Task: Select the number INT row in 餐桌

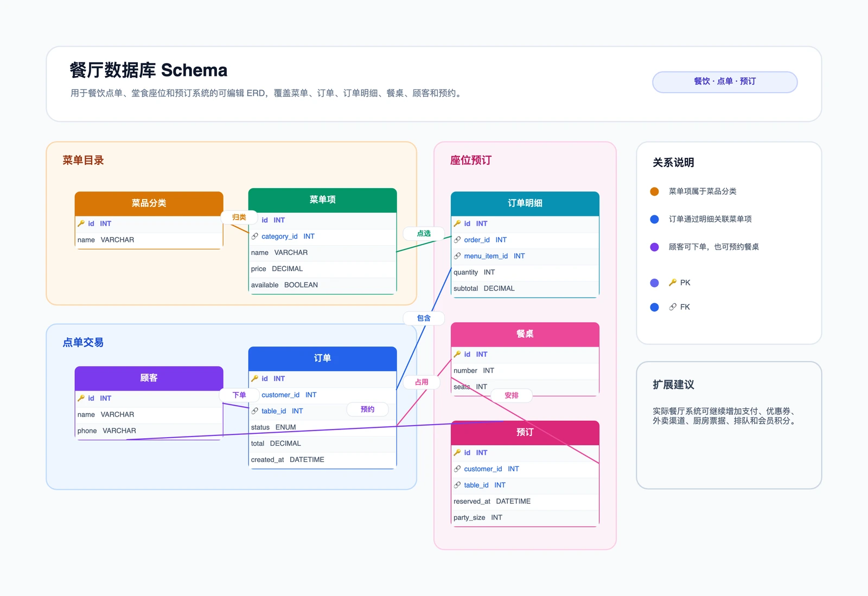Action: pyautogui.click(x=525, y=370)
